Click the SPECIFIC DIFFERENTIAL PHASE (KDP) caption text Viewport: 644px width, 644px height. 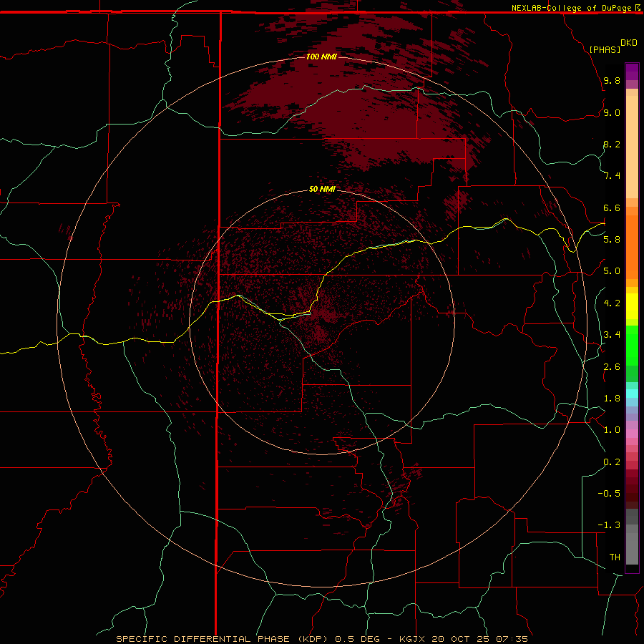[222, 639]
